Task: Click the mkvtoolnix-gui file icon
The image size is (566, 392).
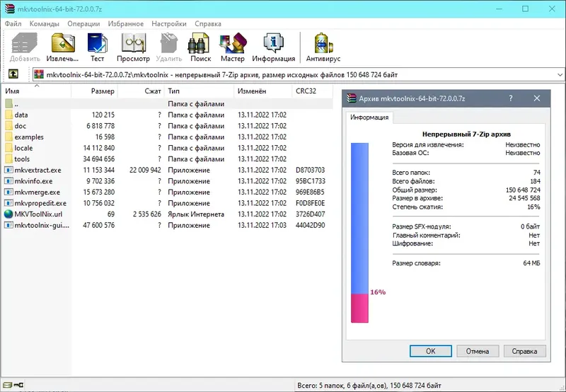Action: pyautogui.click(x=8, y=225)
